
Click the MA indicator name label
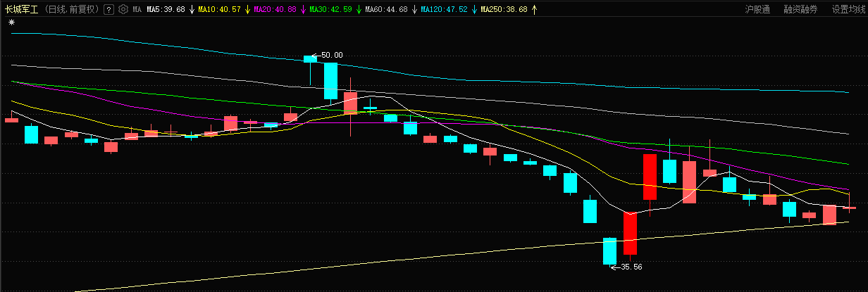[x=137, y=10]
